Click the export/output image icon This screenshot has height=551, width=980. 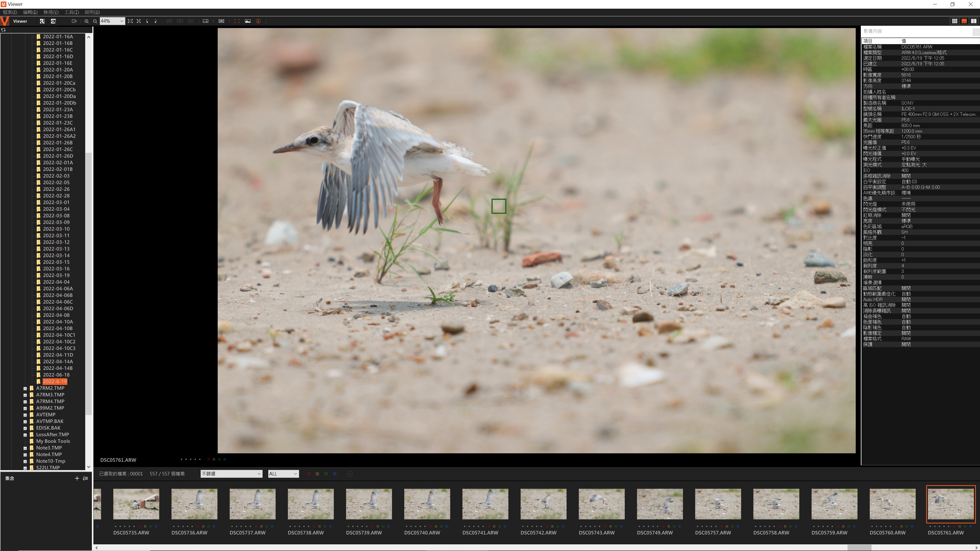pyautogui.click(x=74, y=21)
